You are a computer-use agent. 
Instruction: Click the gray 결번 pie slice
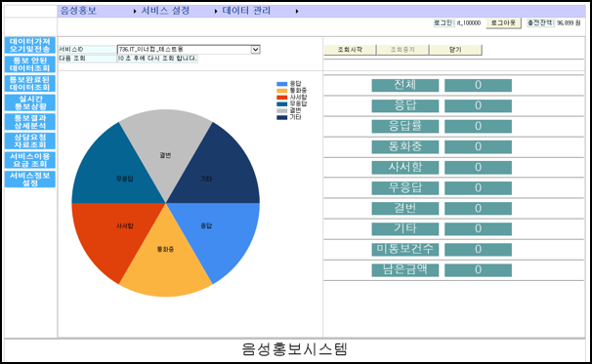pos(165,151)
